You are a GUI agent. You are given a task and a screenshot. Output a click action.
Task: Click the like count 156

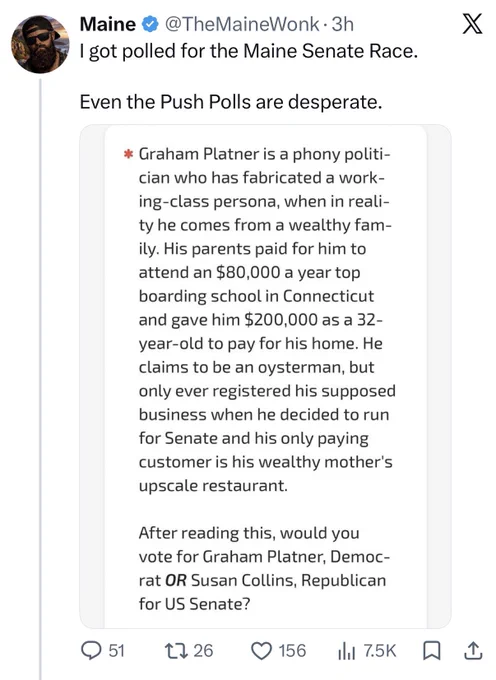coord(292,651)
